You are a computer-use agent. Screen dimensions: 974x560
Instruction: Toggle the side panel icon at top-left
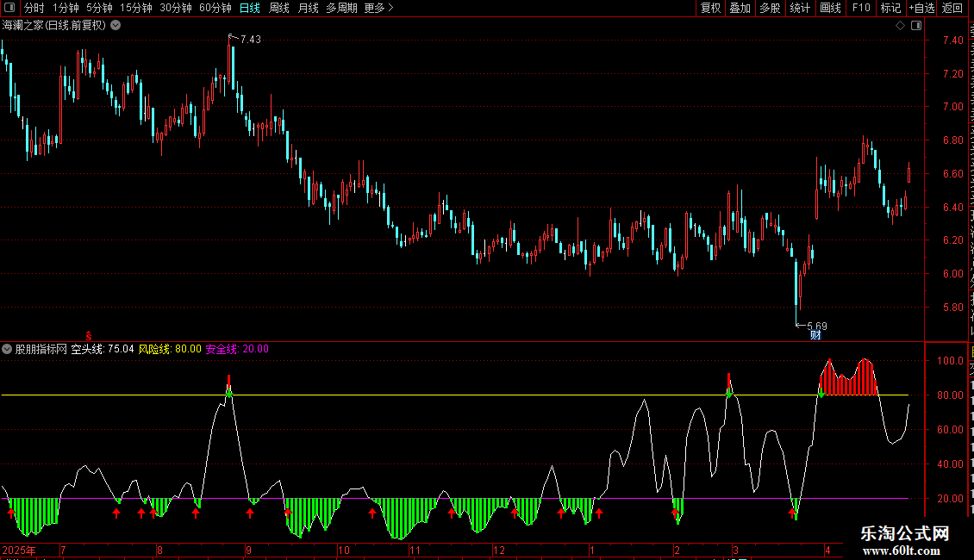click(9, 8)
